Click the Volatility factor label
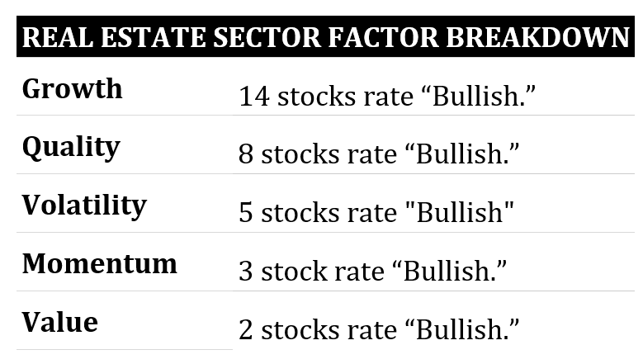 84,206
